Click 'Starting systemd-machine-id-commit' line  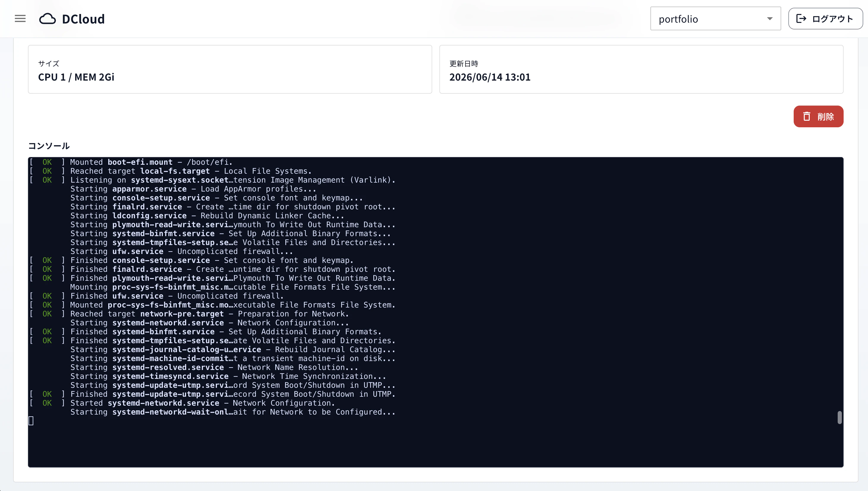click(x=233, y=359)
